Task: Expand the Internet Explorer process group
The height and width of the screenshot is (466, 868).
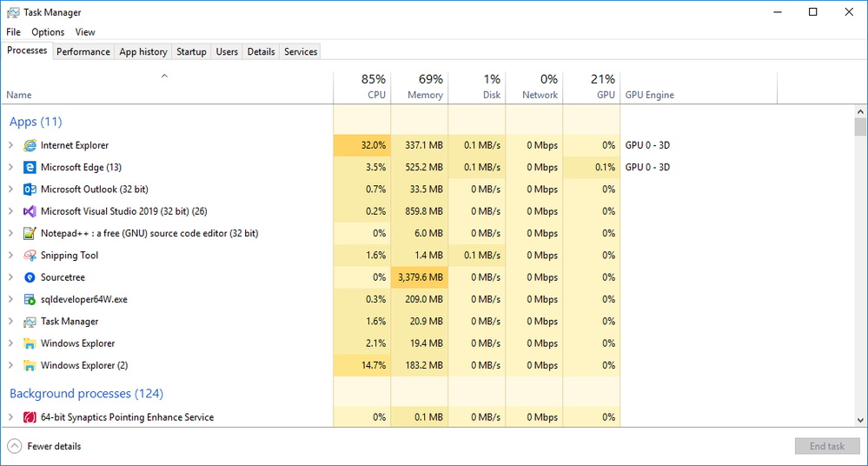Action: point(10,145)
